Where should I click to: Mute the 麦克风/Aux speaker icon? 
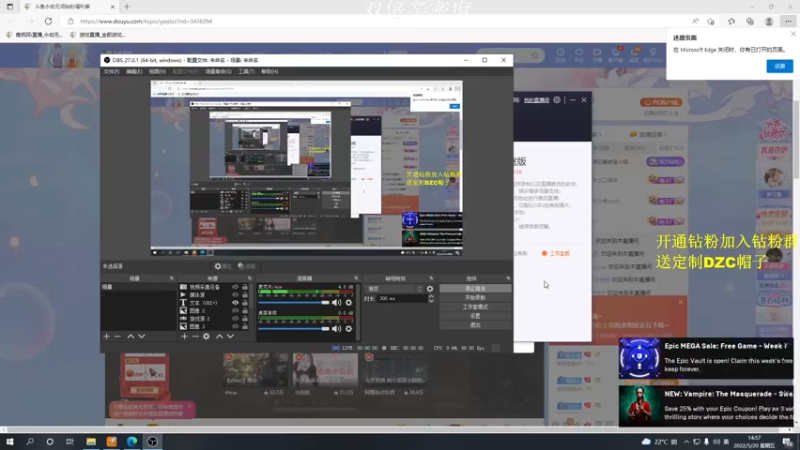336,303
